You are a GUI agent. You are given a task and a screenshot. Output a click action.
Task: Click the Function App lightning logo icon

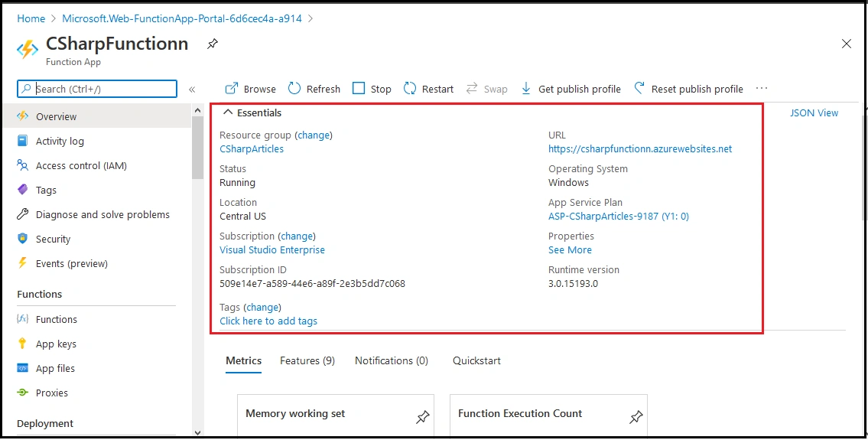[28, 50]
